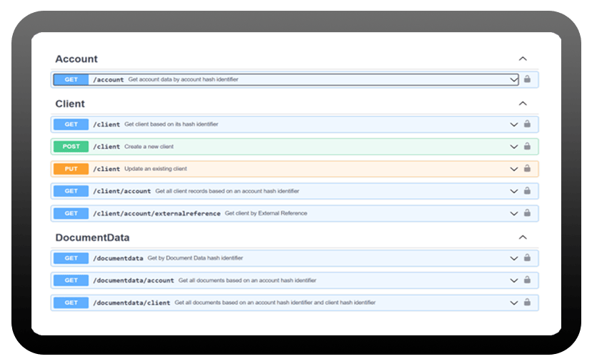The image size is (592, 364).
Task: Click the GET badge for /account
Action: click(71, 79)
